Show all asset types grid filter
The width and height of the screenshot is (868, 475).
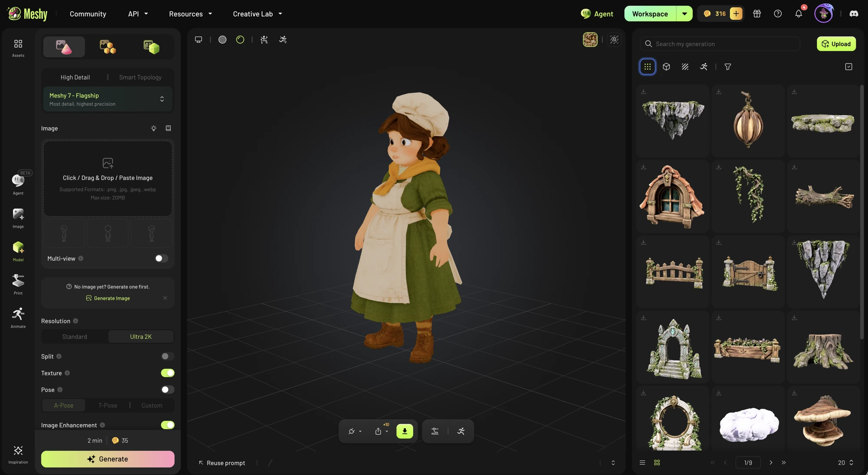point(648,67)
